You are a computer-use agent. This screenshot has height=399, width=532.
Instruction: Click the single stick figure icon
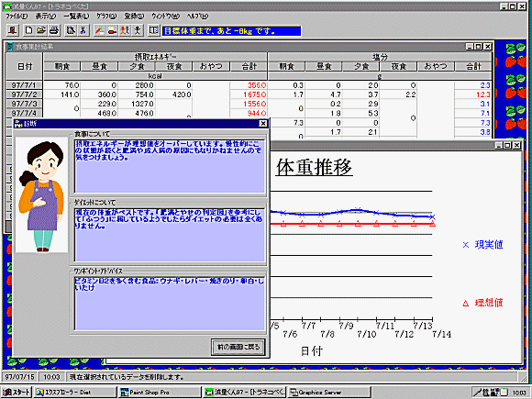[138, 31]
